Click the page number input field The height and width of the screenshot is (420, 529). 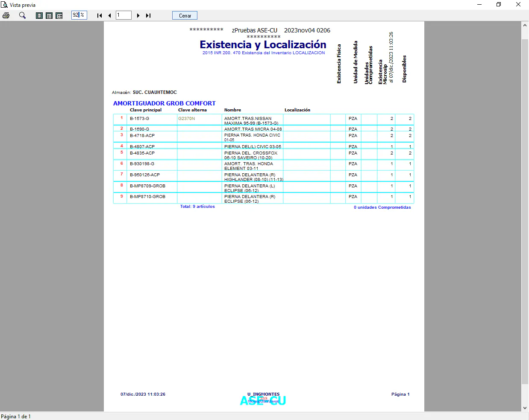point(123,15)
